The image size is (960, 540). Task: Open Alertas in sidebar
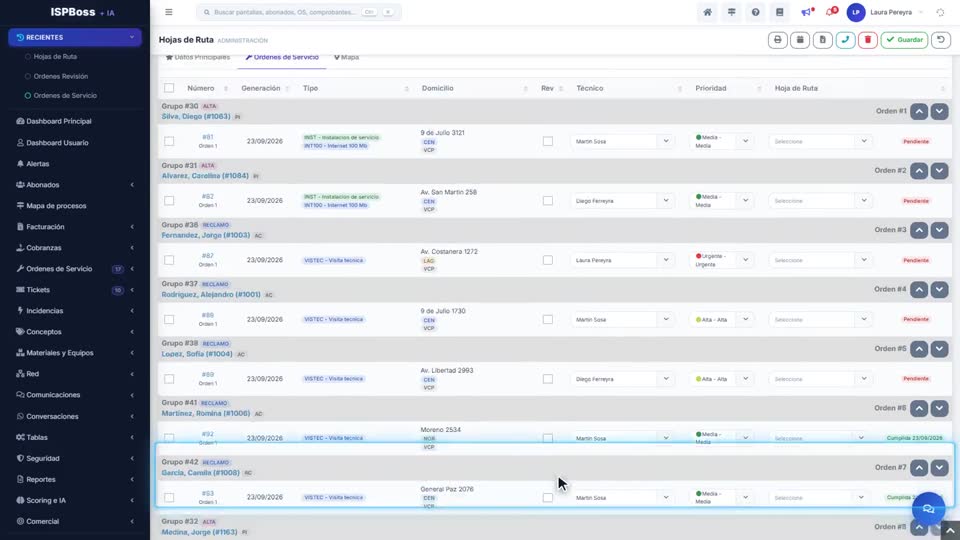tap(37, 164)
